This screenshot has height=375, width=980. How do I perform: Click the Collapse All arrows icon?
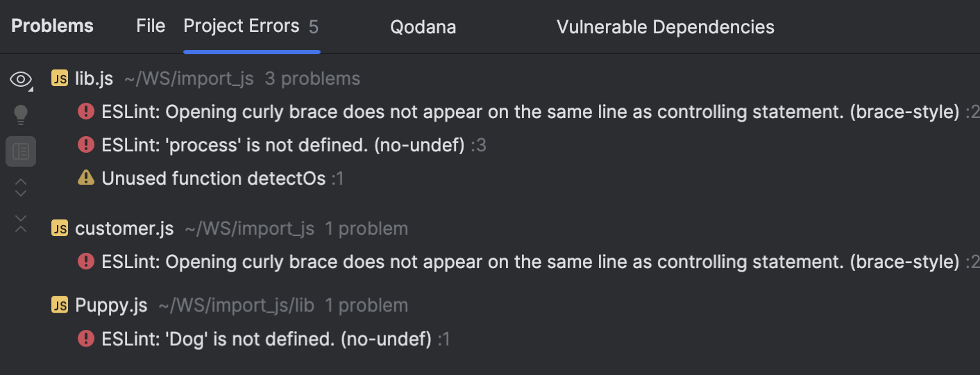pyautogui.click(x=21, y=224)
